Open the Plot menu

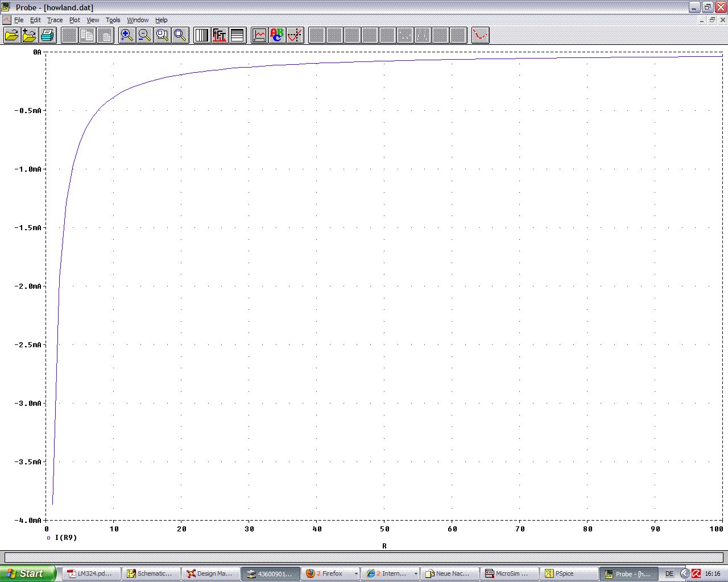point(75,20)
